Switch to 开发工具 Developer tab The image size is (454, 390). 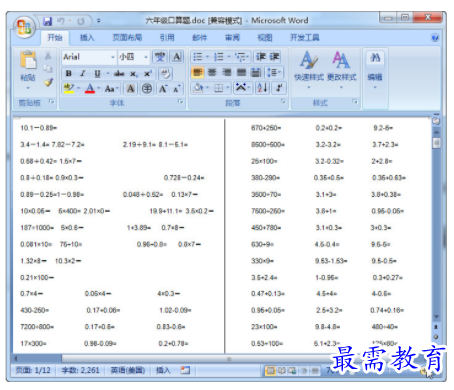[x=305, y=38]
